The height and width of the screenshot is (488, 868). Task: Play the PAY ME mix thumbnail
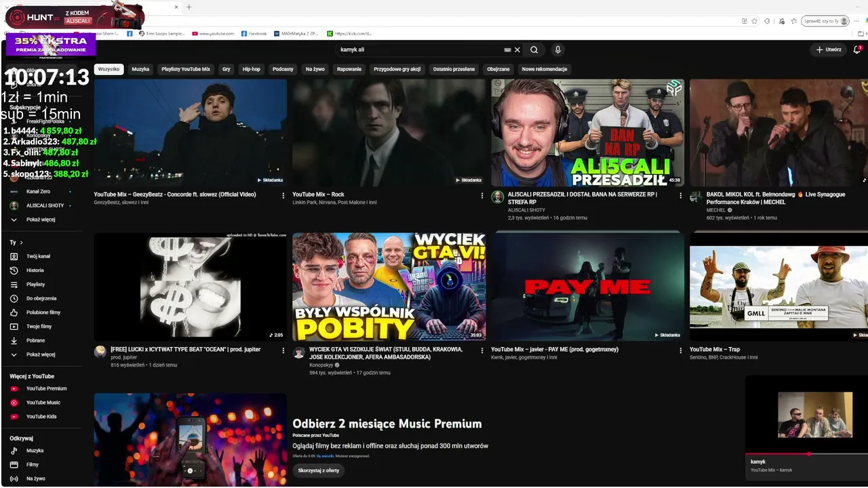coord(588,287)
